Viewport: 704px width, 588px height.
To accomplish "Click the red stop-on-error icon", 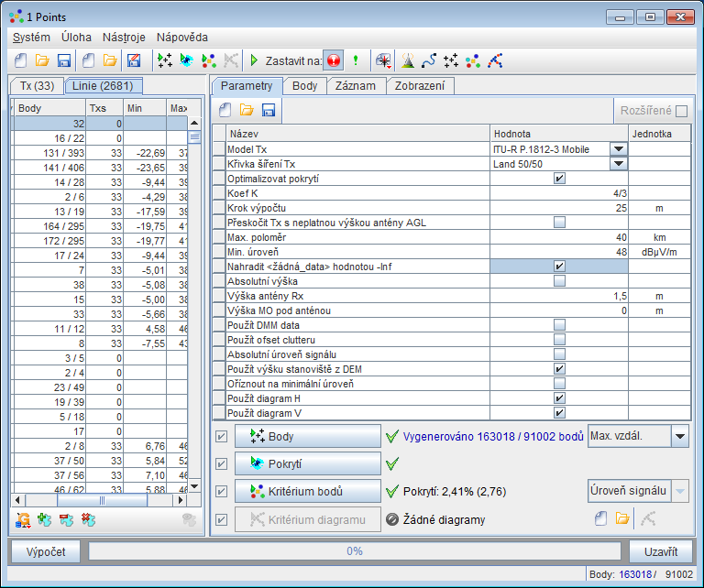I will click(x=334, y=61).
